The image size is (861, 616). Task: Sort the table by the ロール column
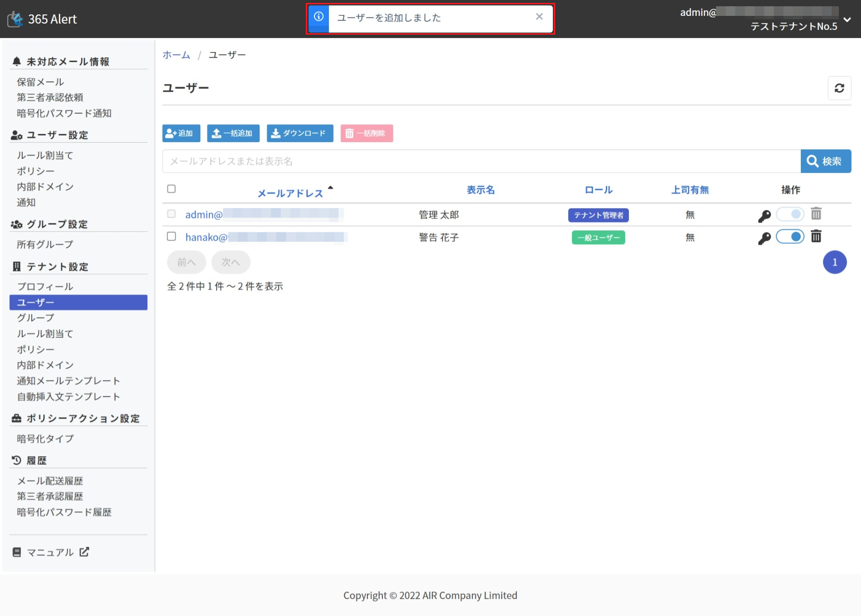pyautogui.click(x=598, y=190)
